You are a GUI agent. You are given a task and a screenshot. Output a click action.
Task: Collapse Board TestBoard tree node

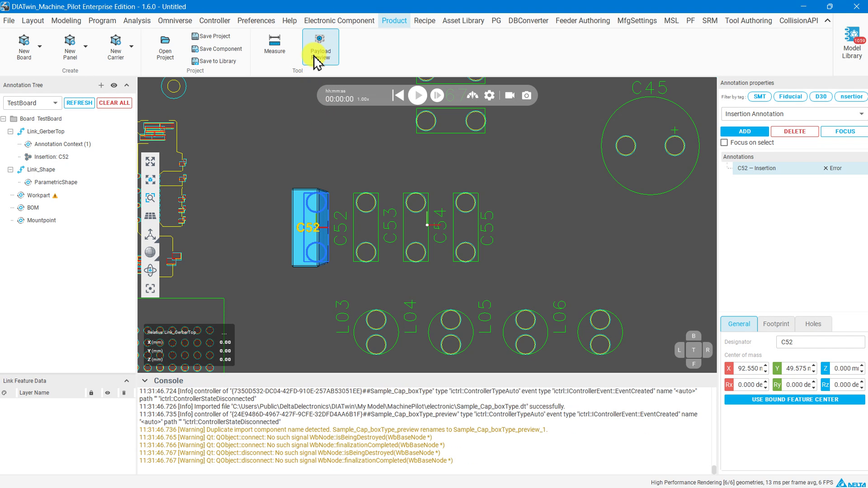(4, 119)
